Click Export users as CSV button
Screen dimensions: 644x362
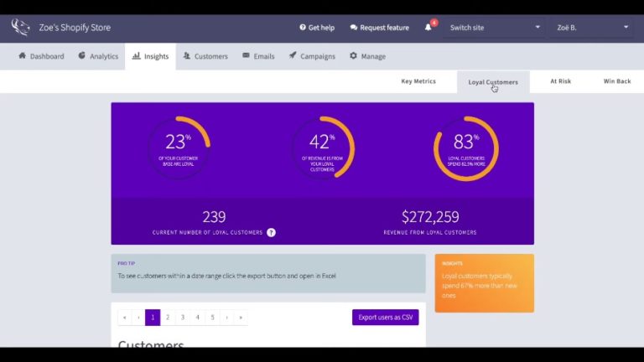(x=385, y=318)
